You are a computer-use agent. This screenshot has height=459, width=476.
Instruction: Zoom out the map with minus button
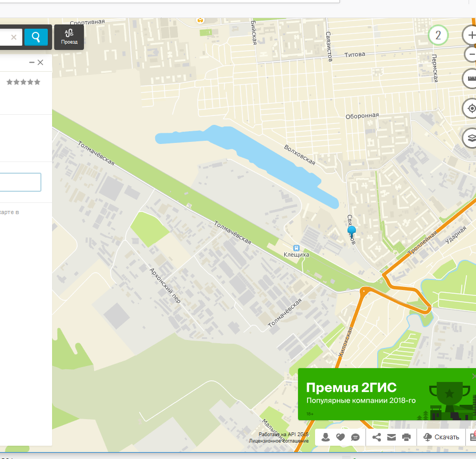click(x=470, y=54)
